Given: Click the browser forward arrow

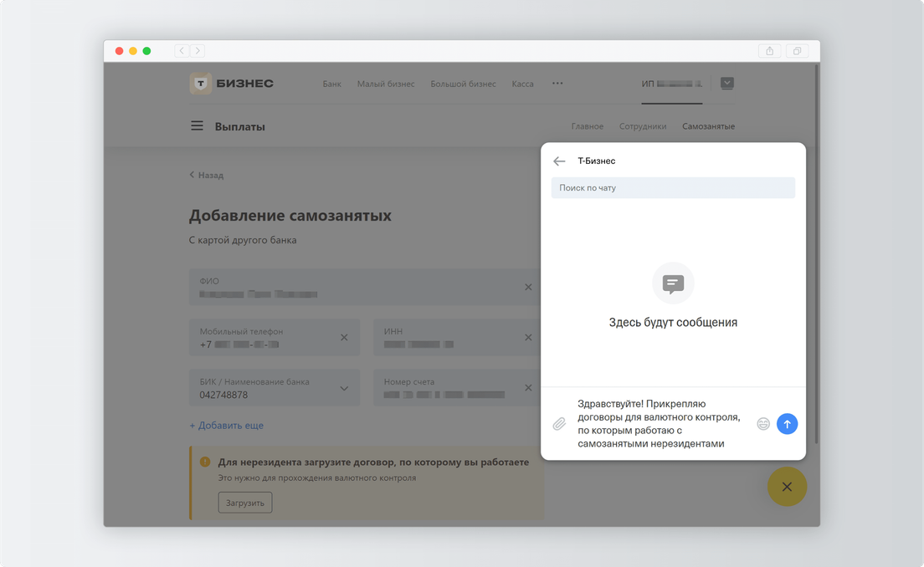Looking at the screenshot, I should pyautogui.click(x=198, y=51).
